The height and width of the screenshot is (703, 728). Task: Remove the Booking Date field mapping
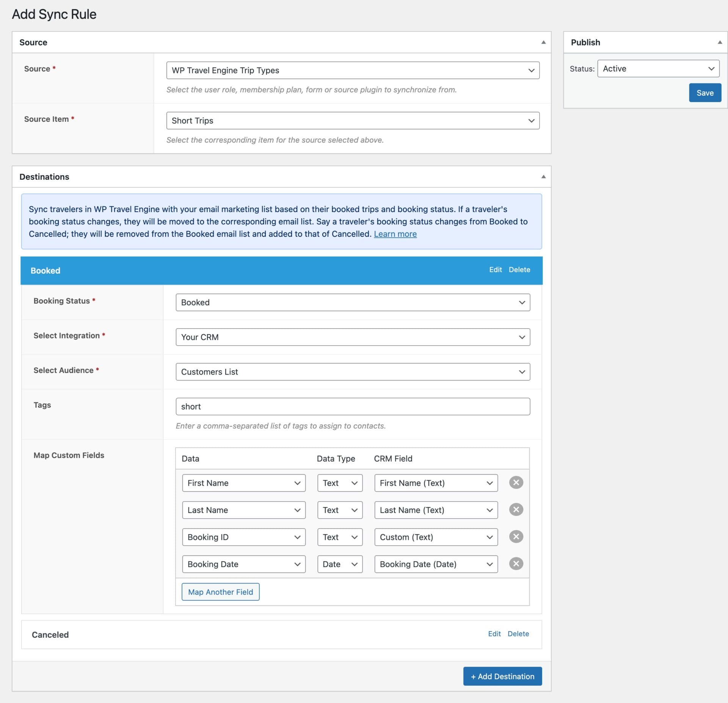(516, 564)
